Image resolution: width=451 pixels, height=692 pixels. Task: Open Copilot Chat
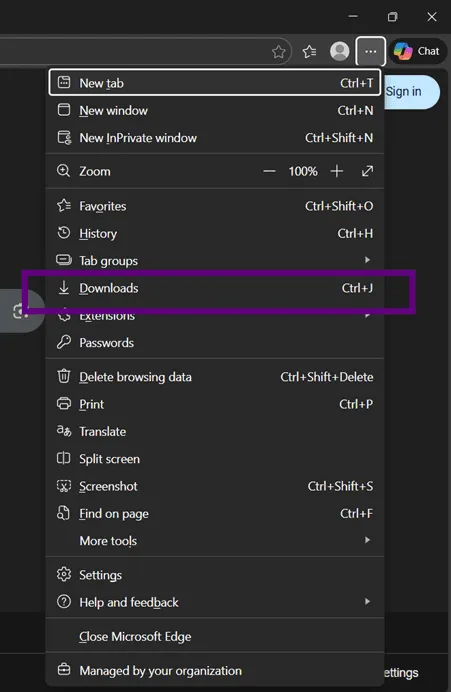click(417, 51)
